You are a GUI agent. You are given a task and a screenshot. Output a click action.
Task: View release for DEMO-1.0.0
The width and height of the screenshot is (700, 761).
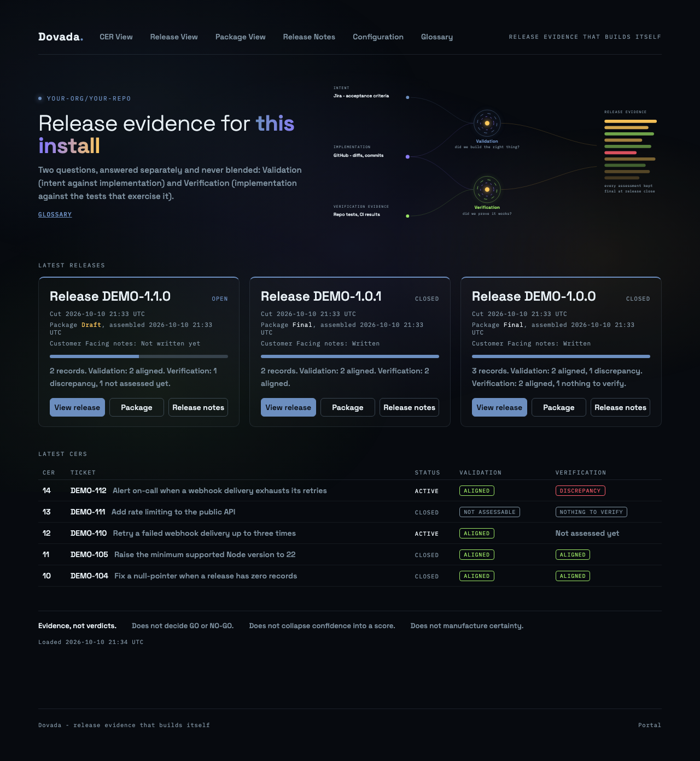point(499,407)
